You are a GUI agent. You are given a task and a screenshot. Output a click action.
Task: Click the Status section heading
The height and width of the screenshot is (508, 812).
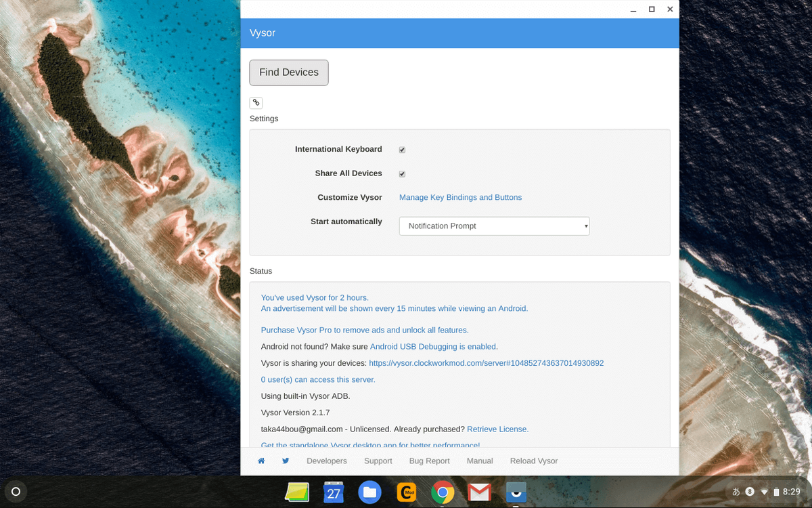point(261,271)
